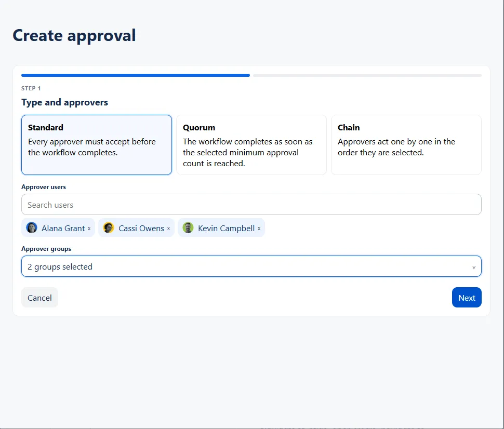Remove Alana Grant from approver users

[89, 229]
